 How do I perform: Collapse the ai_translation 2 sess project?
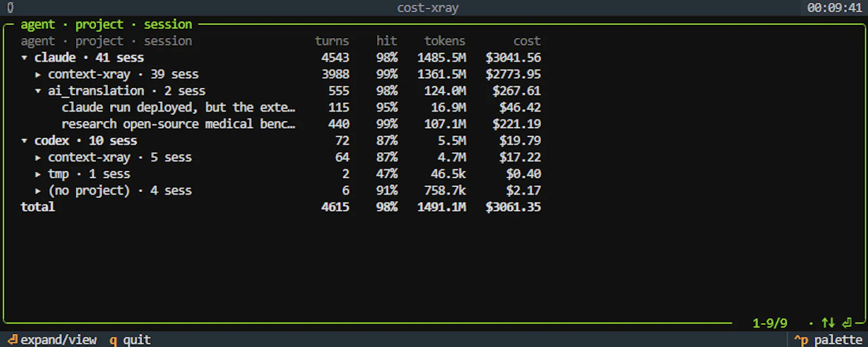[38, 91]
